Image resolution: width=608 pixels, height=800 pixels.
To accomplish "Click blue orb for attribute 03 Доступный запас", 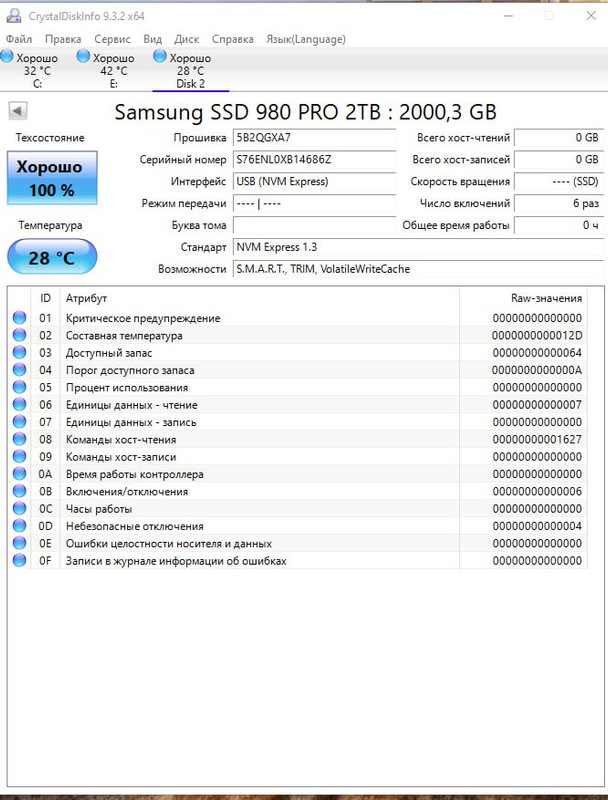I will click(x=19, y=352).
